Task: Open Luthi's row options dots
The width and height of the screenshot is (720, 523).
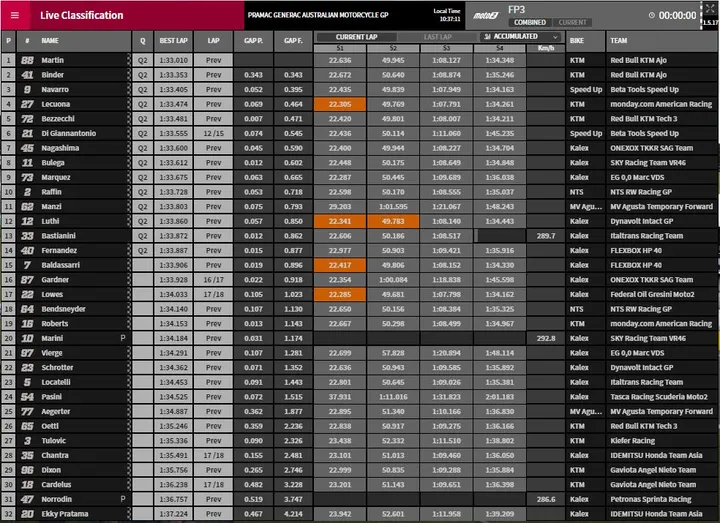Action: click(x=129, y=221)
